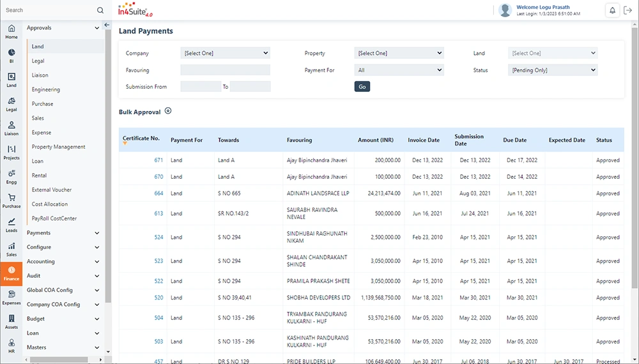Open the Company dropdown
The width and height of the screenshot is (639, 364).
click(225, 53)
